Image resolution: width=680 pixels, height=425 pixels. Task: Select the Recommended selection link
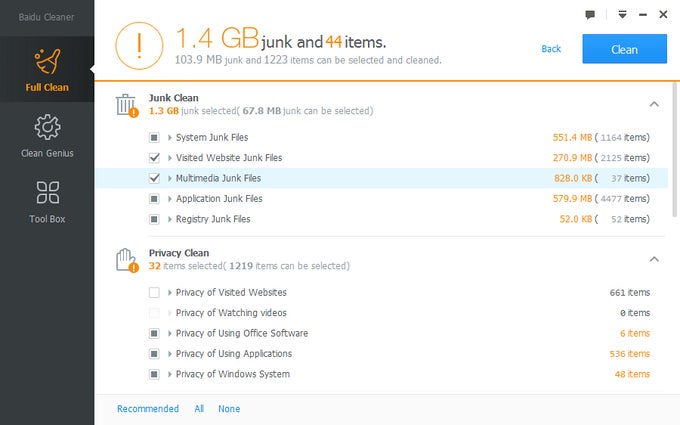tap(148, 409)
